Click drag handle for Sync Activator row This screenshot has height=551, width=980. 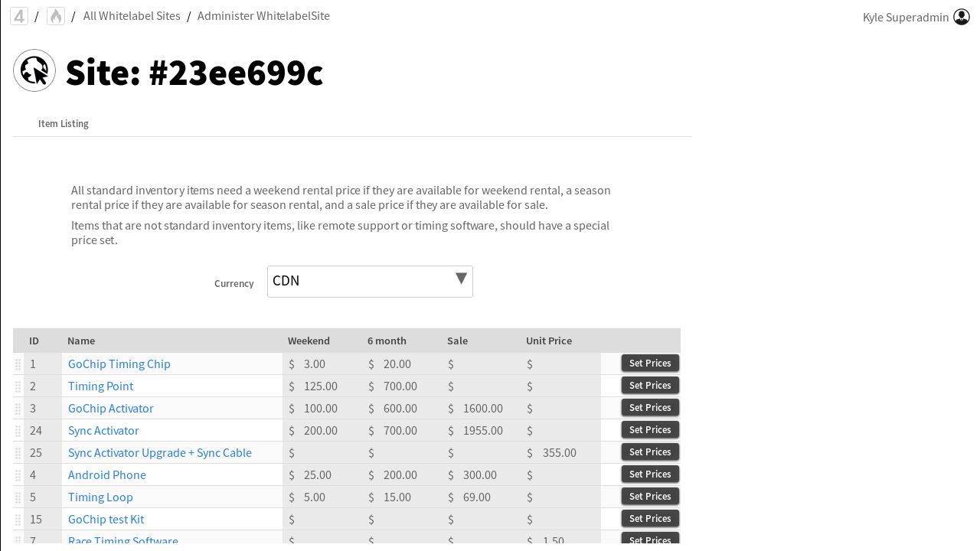tap(18, 432)
